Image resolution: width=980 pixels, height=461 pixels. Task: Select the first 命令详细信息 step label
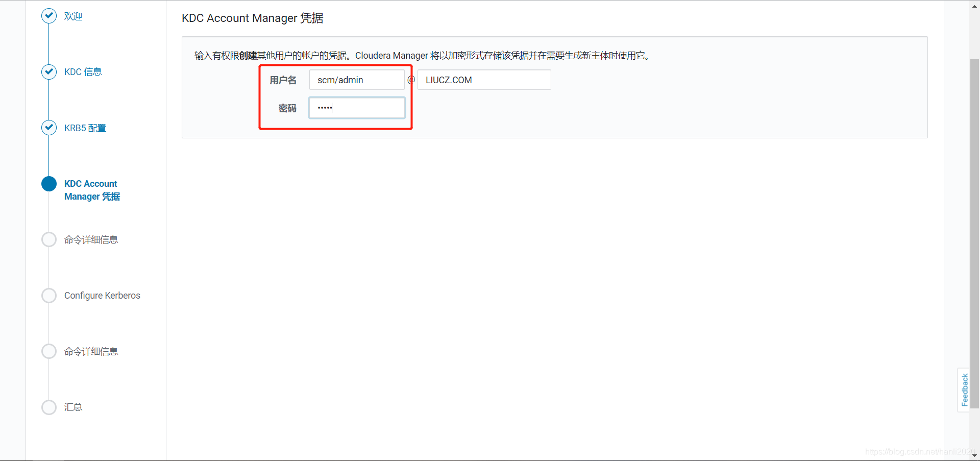[x=91, y=240]
